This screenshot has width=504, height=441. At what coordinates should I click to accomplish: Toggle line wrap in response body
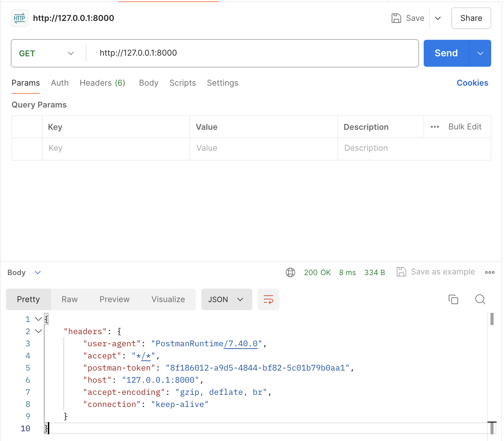268,299
